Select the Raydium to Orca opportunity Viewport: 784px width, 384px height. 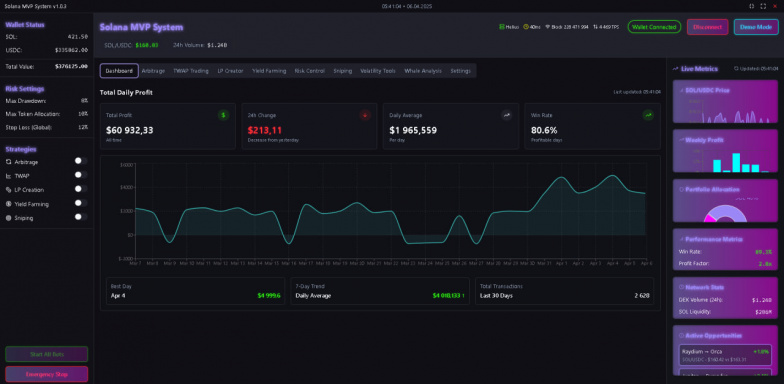coord(725,354)
